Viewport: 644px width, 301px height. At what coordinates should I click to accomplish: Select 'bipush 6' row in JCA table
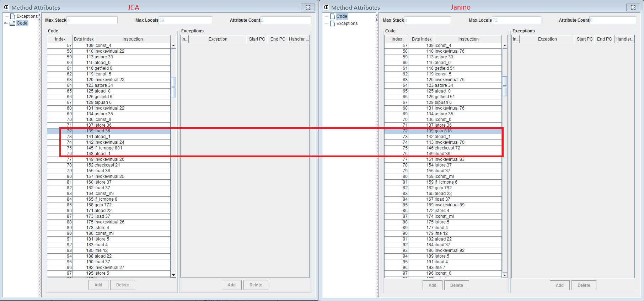tap(109, 102)
